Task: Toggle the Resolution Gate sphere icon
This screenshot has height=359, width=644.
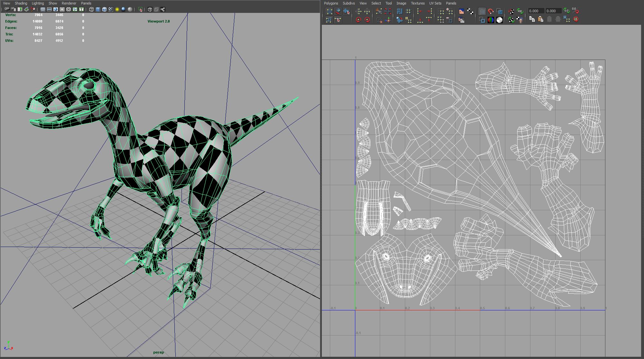Action: coord(56,10)
